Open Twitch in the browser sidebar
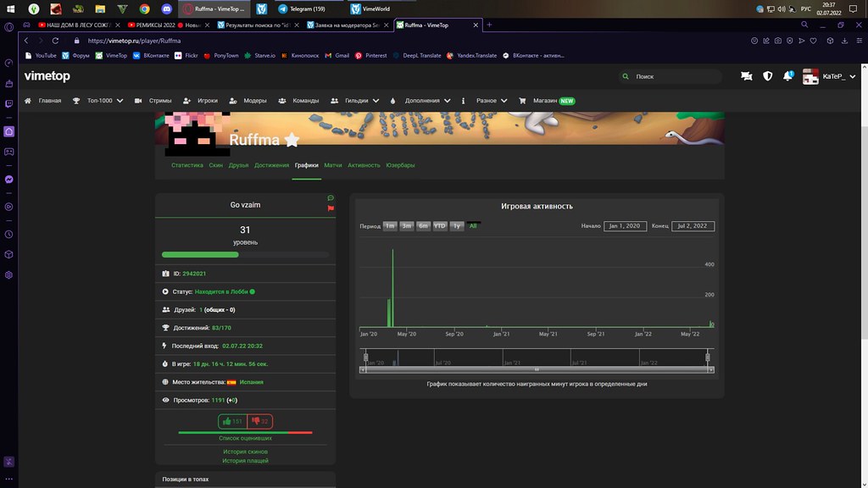The width and height of the screenshot is (868, 488). click(x=8, y=103)
